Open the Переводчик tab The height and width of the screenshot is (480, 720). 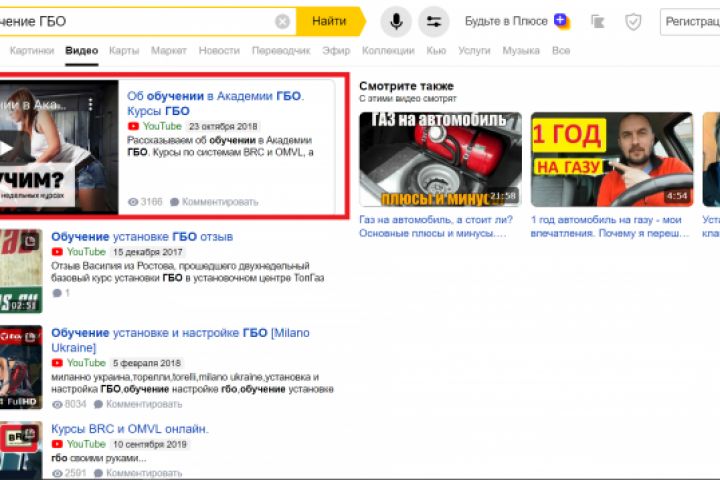pos(281,51)
